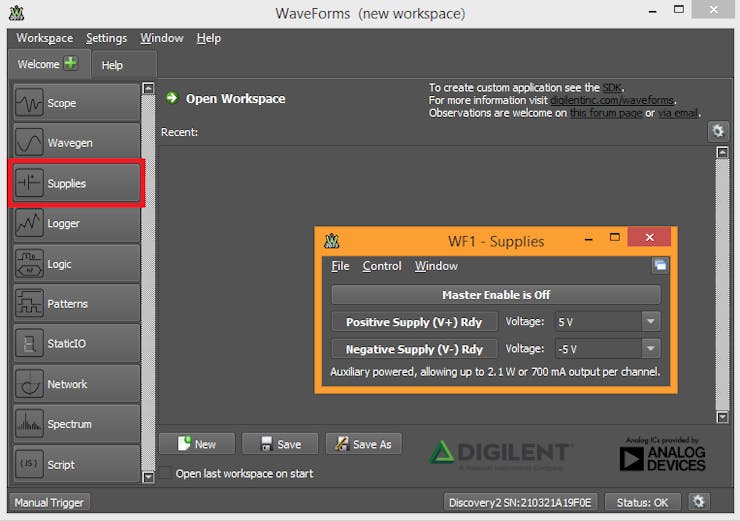Open the Settings menu

[x=107, y=38]
